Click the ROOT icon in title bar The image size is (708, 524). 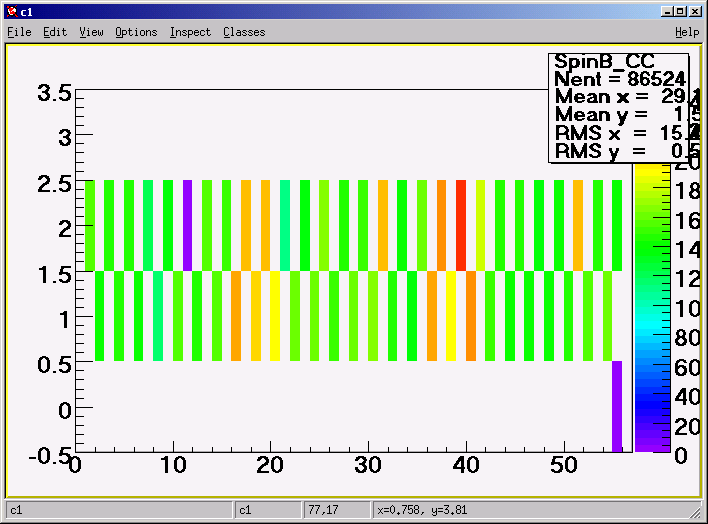(12, 12)
